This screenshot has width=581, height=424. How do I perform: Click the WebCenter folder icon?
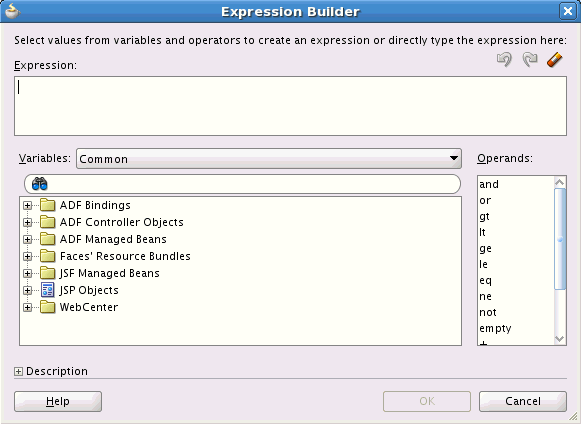click(x=47, y=307)
